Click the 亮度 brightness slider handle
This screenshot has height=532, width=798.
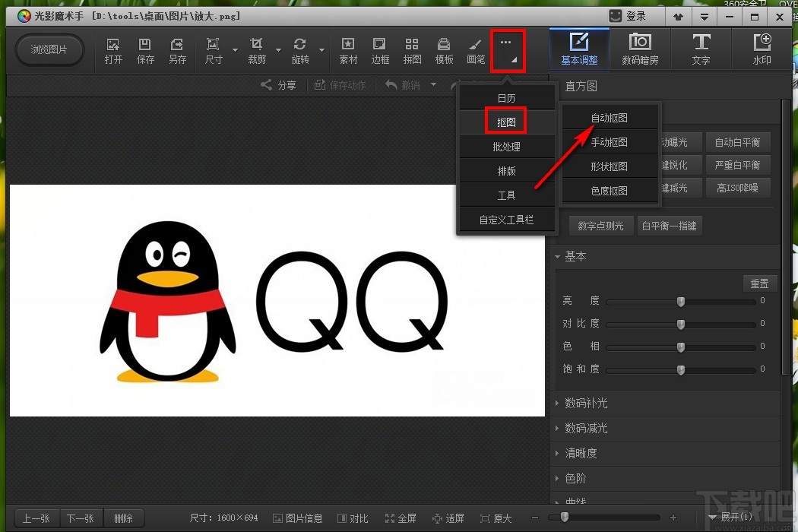[681, 302]
